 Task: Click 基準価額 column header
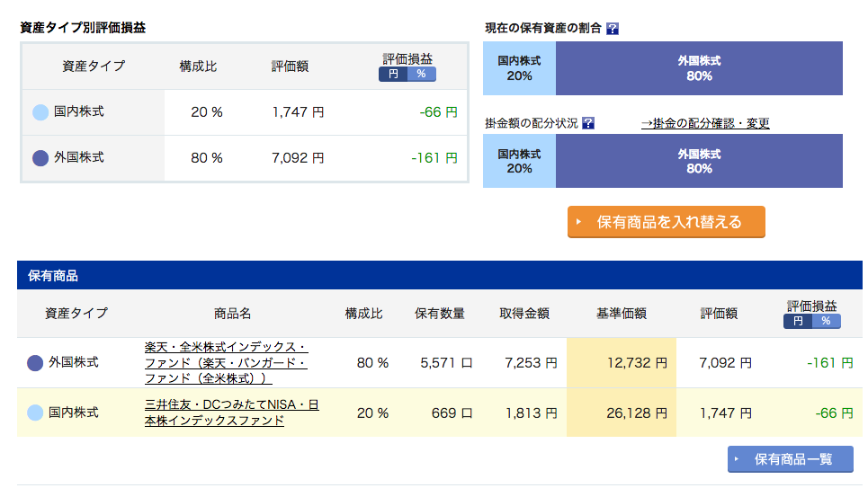pyautogui.click(x=622, y=314)
